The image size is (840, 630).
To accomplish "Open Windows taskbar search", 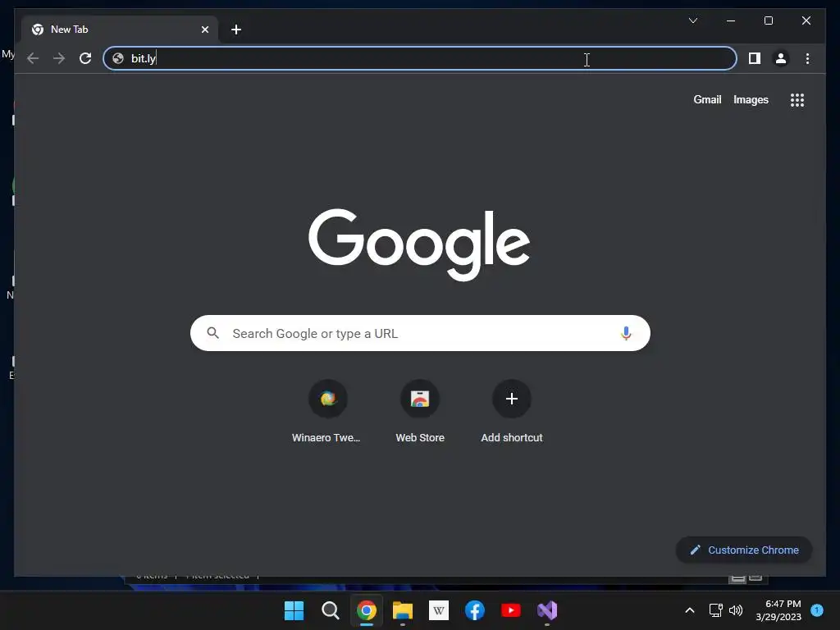I will (330, 610).
